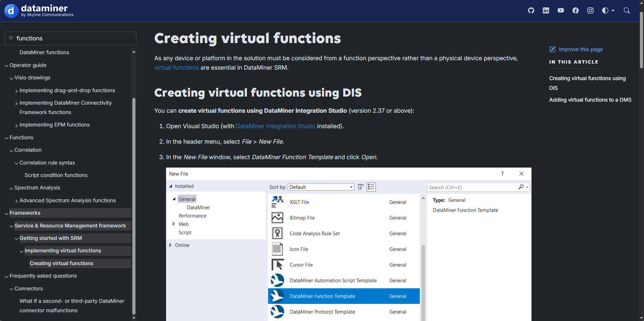This screenshot has height=321, width=644.
Task: Expand Advanced Spectrum Analysis functions
Action: coord(17,201)
